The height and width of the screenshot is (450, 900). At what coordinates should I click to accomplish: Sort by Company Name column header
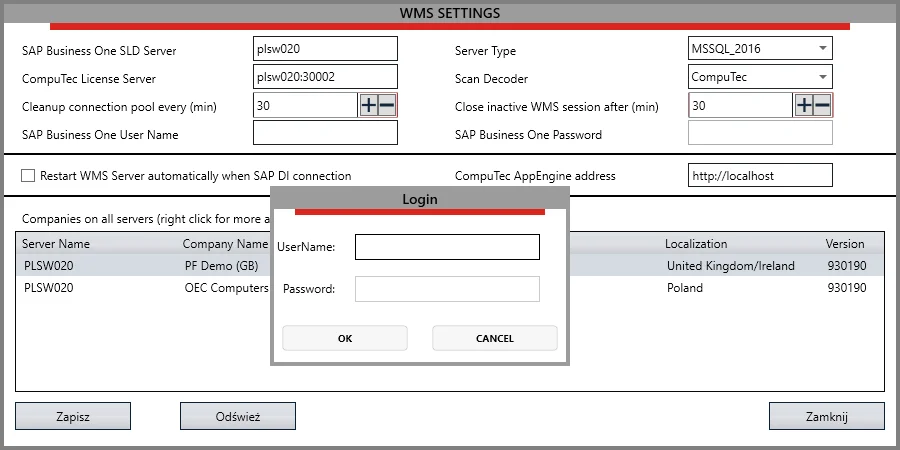pyautogui.click(x=225, y=243)
